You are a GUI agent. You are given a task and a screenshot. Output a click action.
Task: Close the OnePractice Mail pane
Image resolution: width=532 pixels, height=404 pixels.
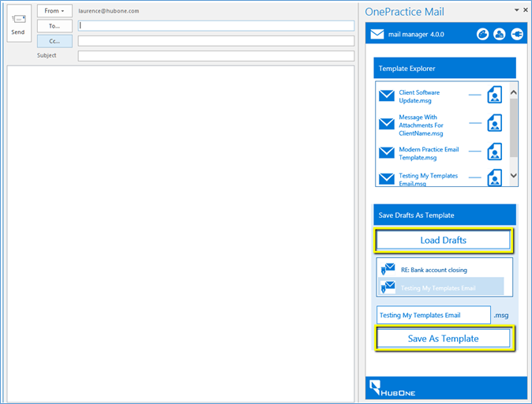click(525, 10)
